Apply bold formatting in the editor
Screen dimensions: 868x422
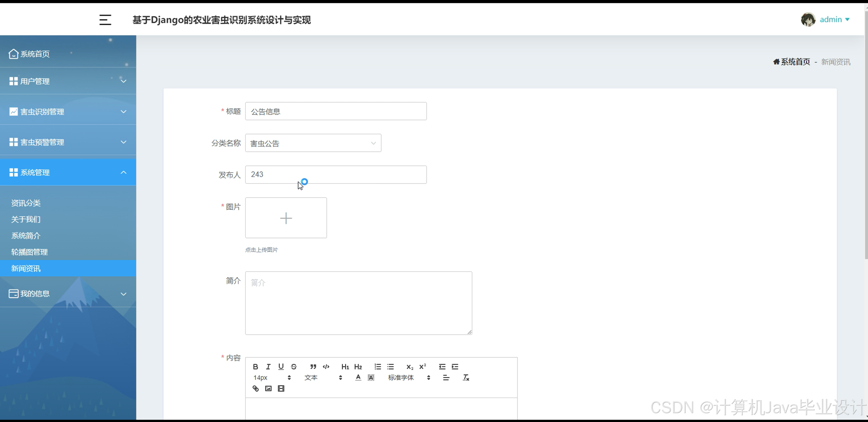tap(255, 366)
